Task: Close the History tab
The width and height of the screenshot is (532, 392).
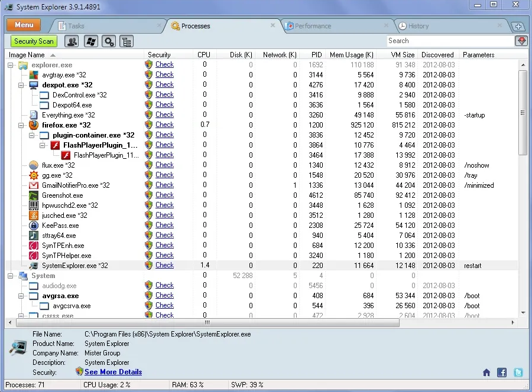Action: pyautogui.click(x=499, y=25)
